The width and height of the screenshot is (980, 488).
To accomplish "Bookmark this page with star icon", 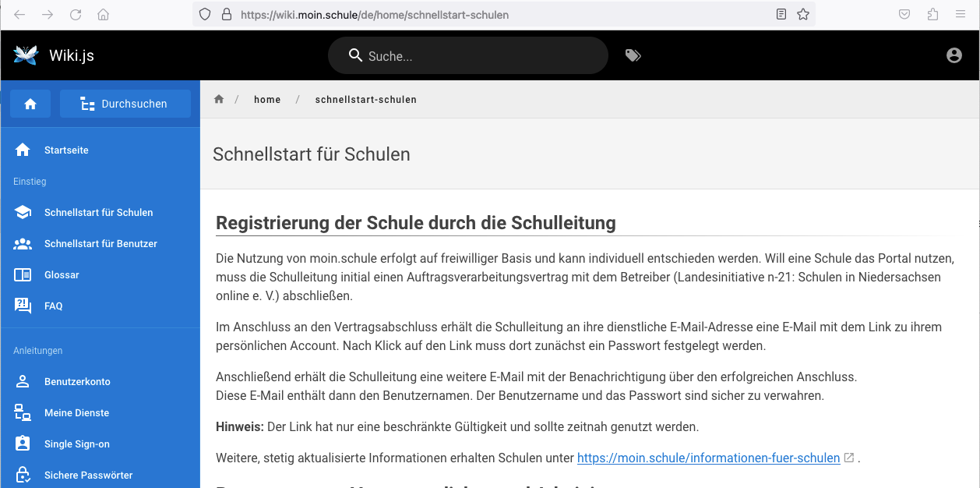I will coord(803,15).
